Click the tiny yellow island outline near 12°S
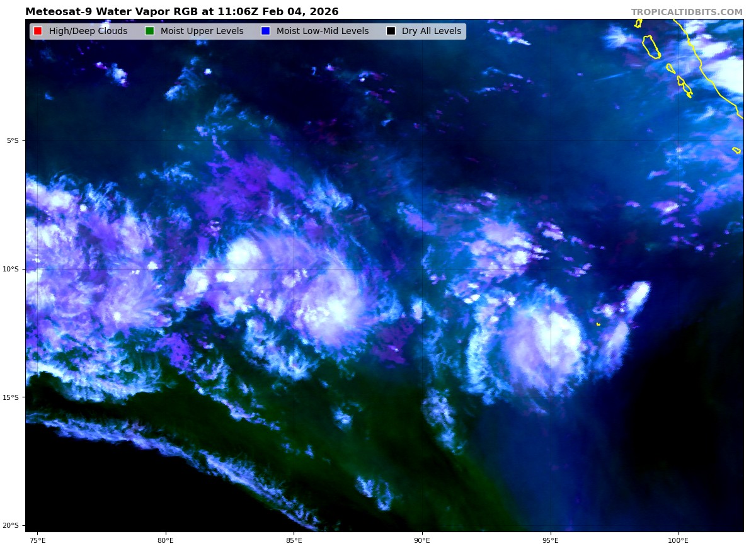The image size is (756, 546). [x=598, y=324]
